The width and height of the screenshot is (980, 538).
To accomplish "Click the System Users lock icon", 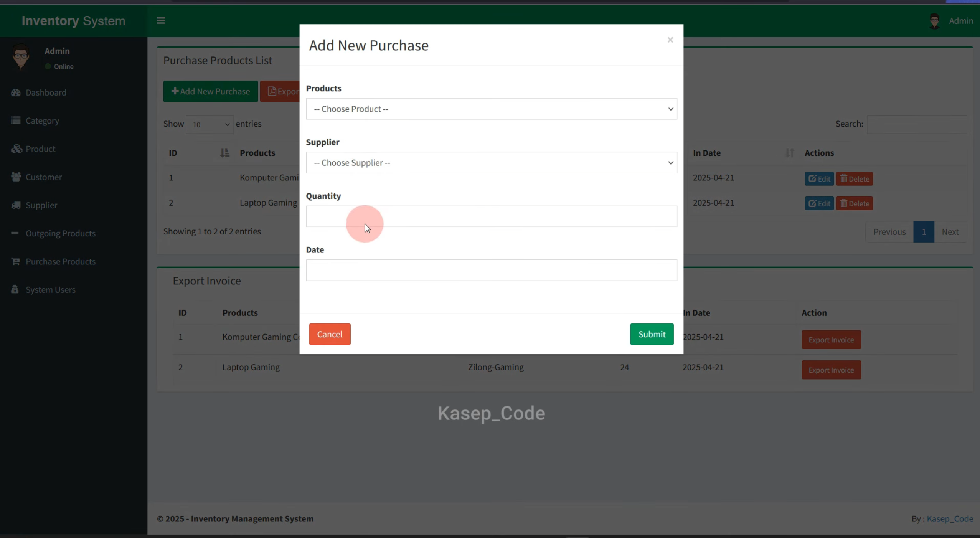I will click(x=15, y=289).
